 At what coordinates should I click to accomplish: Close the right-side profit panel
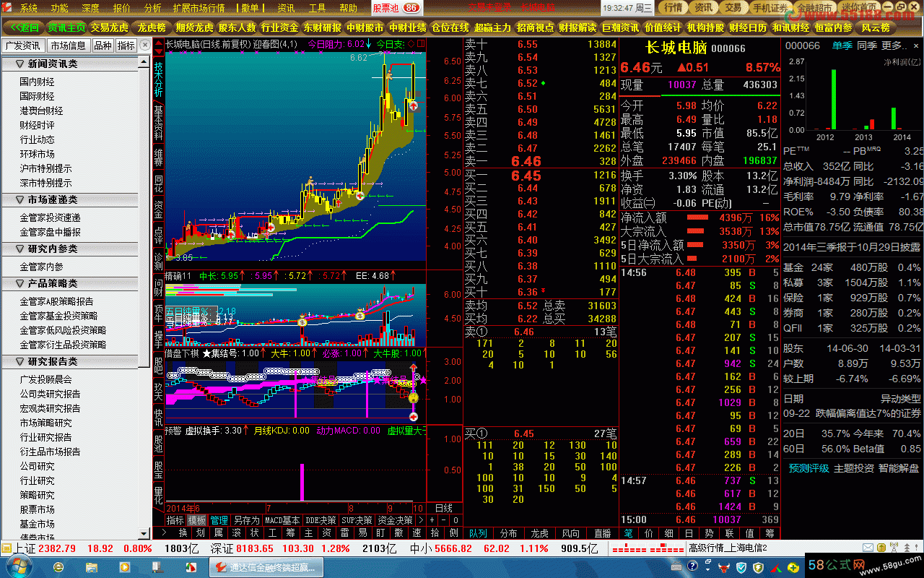click(917, 46)
